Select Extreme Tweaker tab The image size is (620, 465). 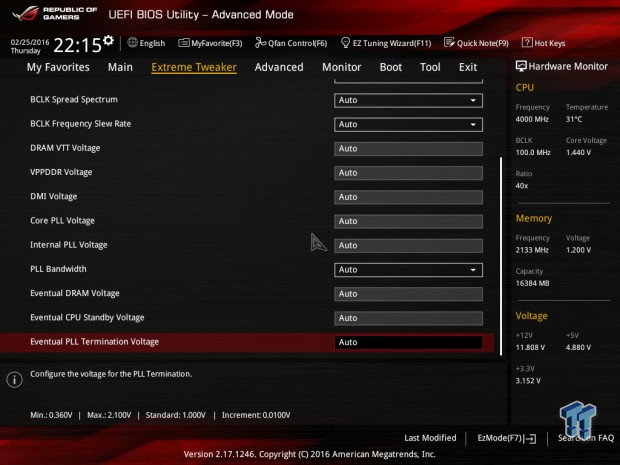tap(194, 67)
